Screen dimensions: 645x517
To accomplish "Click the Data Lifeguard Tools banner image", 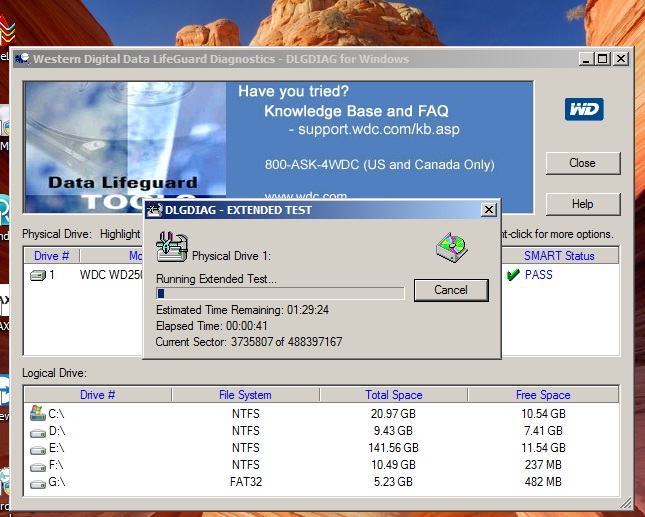I will [x=125, y=147].
